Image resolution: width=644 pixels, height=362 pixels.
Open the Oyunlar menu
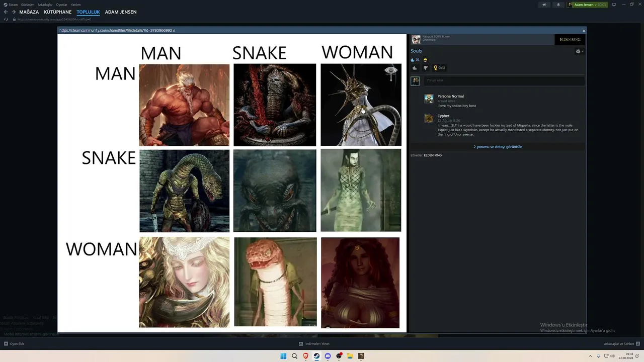tap(62, 5)
